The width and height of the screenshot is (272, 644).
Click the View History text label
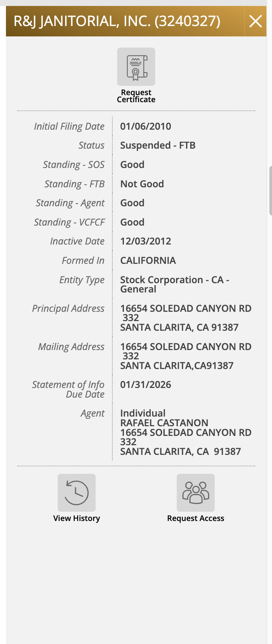coord(77,518)
